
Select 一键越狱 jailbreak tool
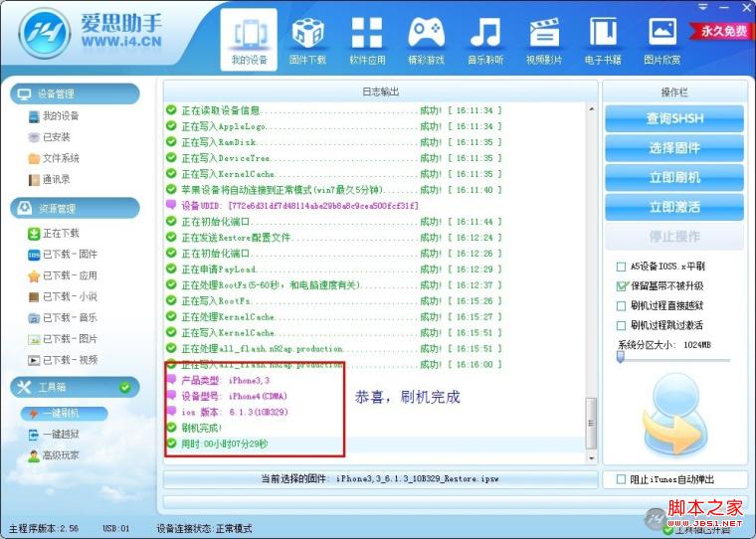click(54, 435)
